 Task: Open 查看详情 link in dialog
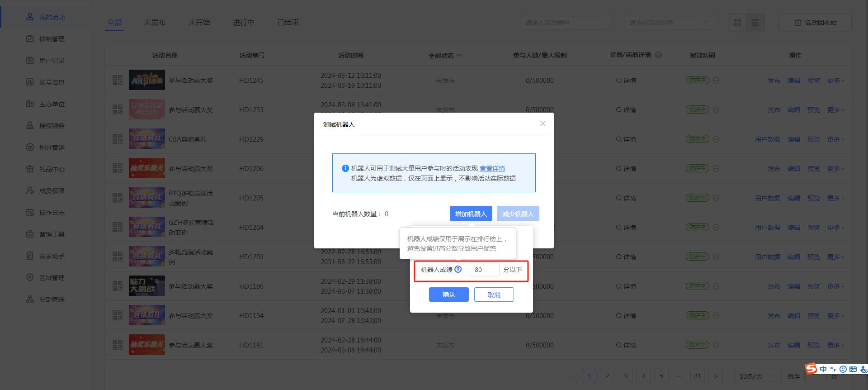coord(492,168)
